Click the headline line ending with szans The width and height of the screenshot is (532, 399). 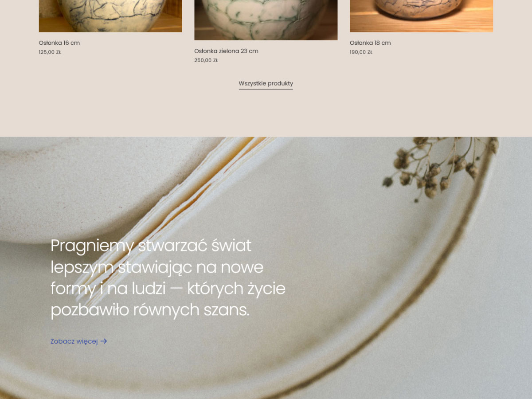tap(150, 310)
